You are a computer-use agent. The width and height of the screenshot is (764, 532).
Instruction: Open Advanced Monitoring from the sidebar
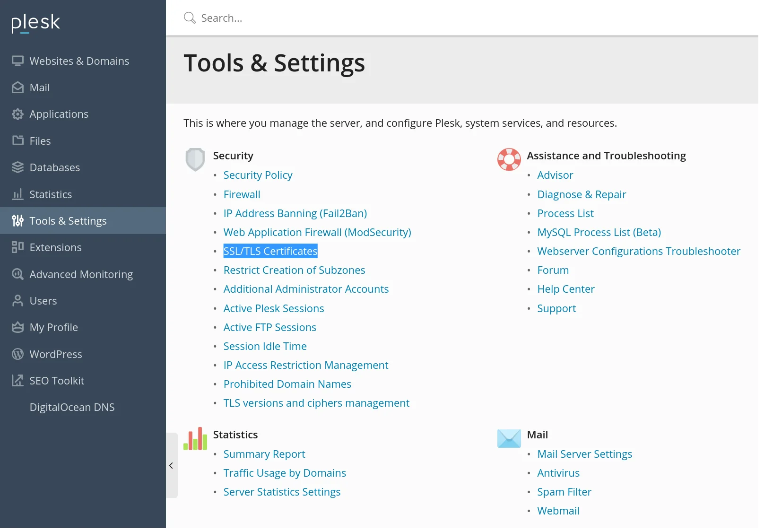pos(81,274)
